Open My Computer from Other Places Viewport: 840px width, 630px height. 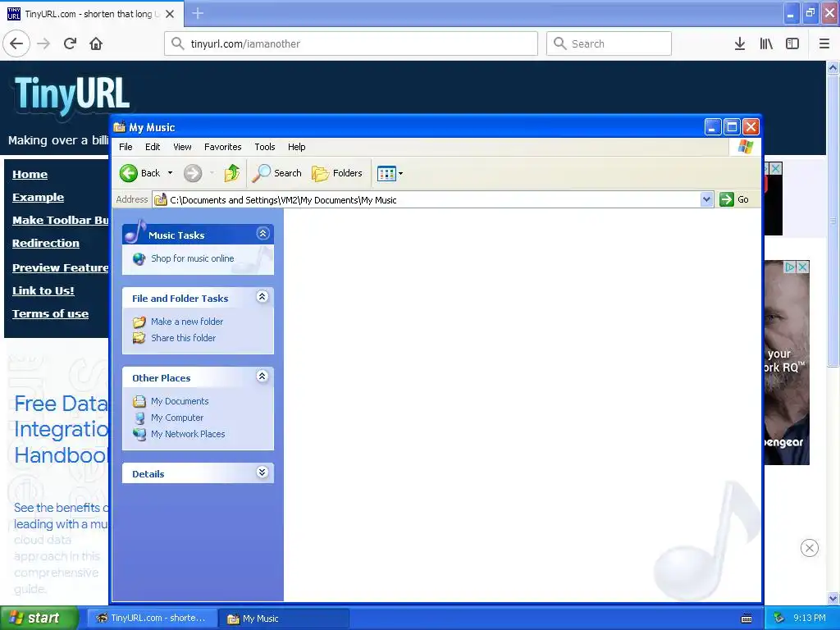point(177,418)
